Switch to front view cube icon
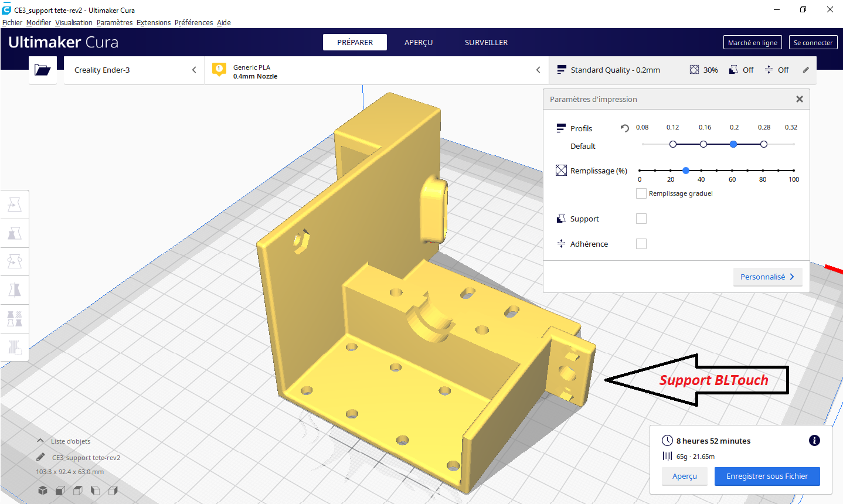 click(x=60, y=491)
